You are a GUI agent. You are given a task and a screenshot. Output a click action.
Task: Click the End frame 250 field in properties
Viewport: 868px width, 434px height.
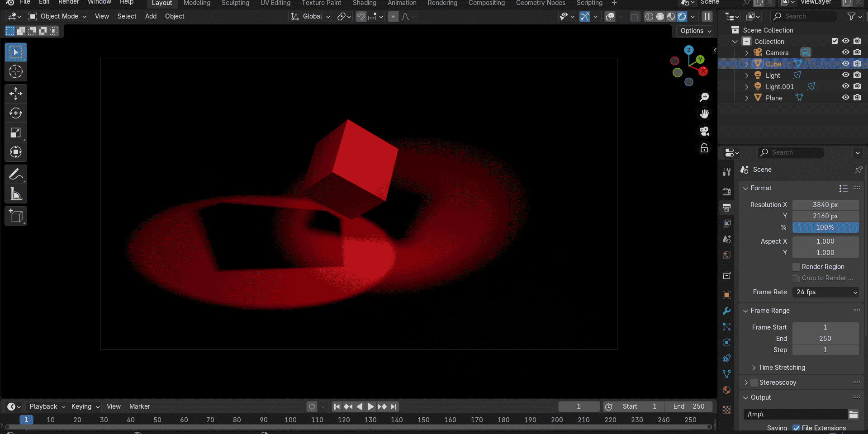(825, 339)
